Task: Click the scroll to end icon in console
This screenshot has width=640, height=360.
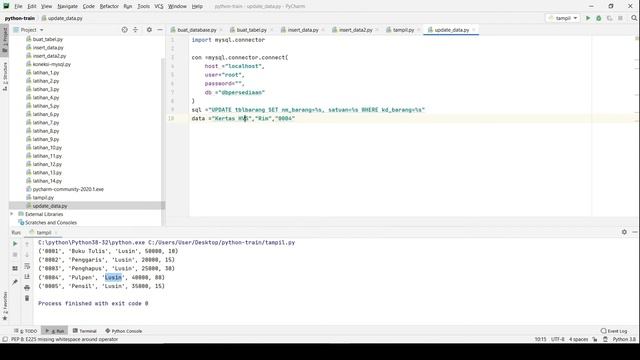Action: tap(27, 277)
